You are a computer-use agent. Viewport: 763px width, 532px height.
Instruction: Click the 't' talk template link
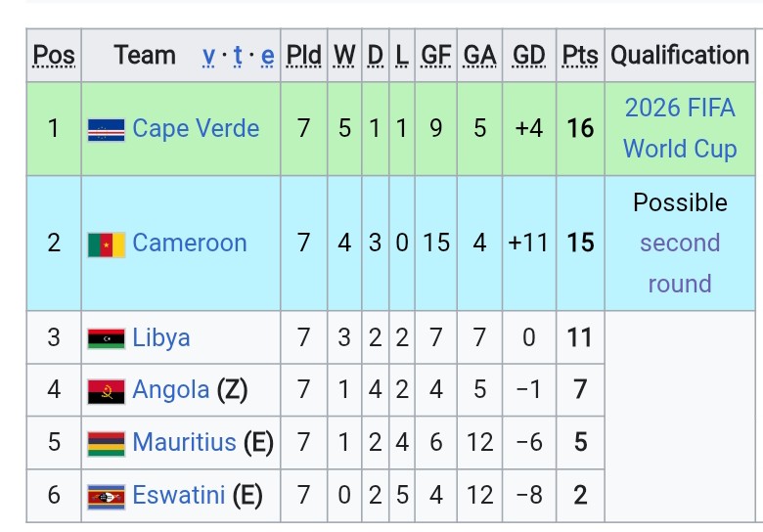tap(238, 56)
